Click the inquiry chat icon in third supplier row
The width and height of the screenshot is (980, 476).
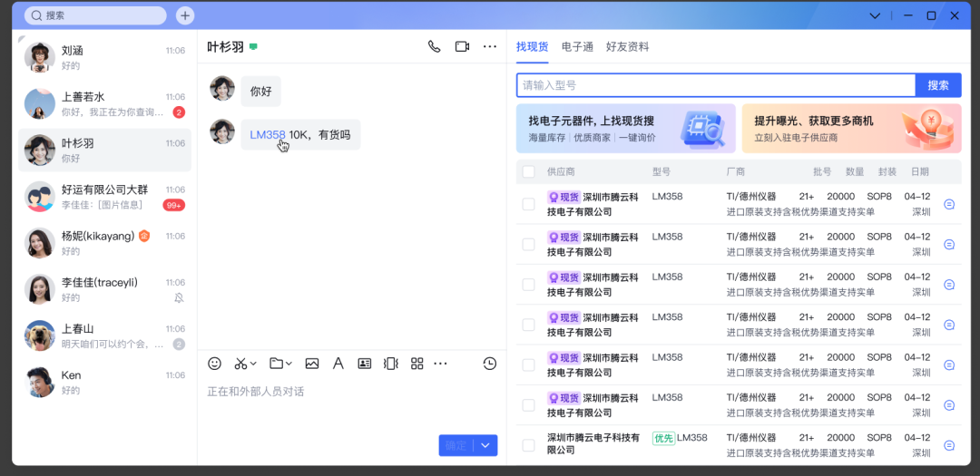pyautogui.click(x=949, y=284)
